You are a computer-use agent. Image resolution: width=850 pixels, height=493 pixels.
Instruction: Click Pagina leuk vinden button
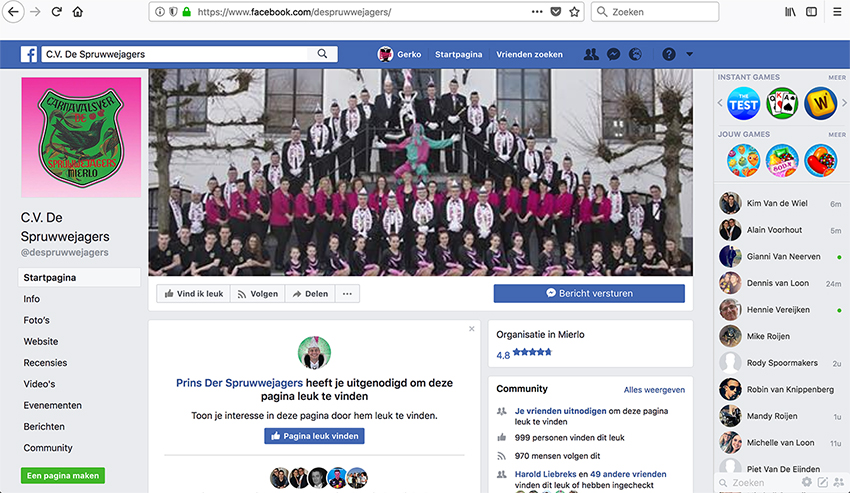click(314, 436)
